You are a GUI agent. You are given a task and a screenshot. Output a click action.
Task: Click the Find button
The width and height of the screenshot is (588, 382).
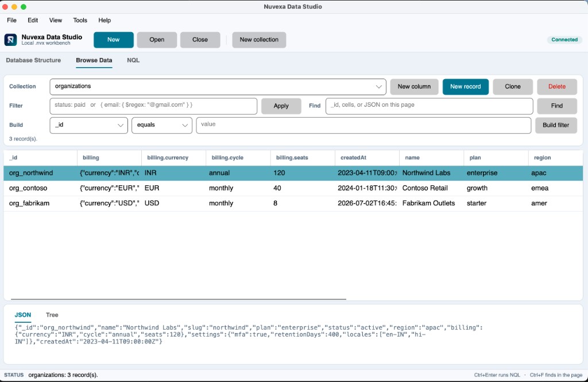pyautogui.click(x=557, y=106)
